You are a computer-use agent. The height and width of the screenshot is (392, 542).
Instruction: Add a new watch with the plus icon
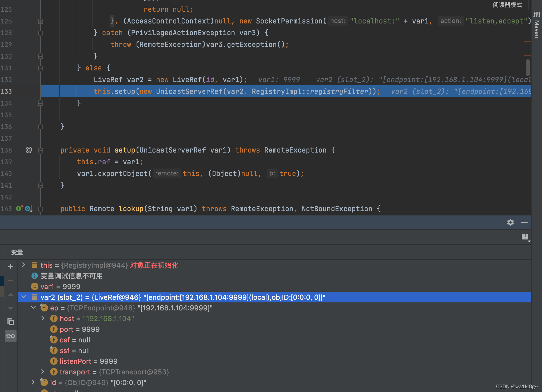(x=11, y=267)
